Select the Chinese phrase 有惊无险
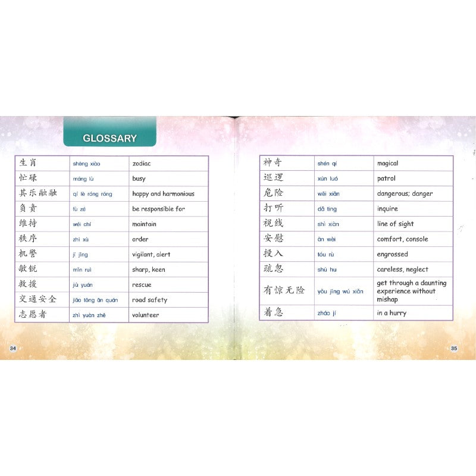476x476 pixels. 284,290
